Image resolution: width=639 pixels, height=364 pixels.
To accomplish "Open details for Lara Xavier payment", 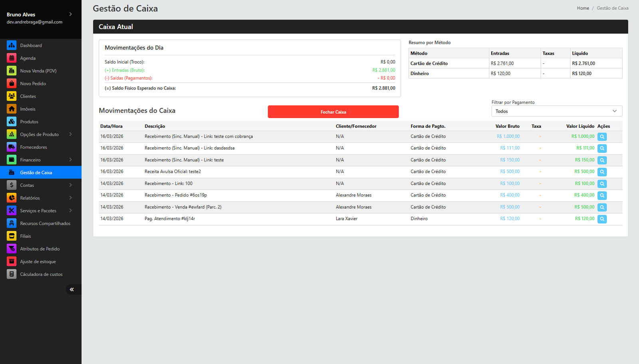I will [602, 219].
